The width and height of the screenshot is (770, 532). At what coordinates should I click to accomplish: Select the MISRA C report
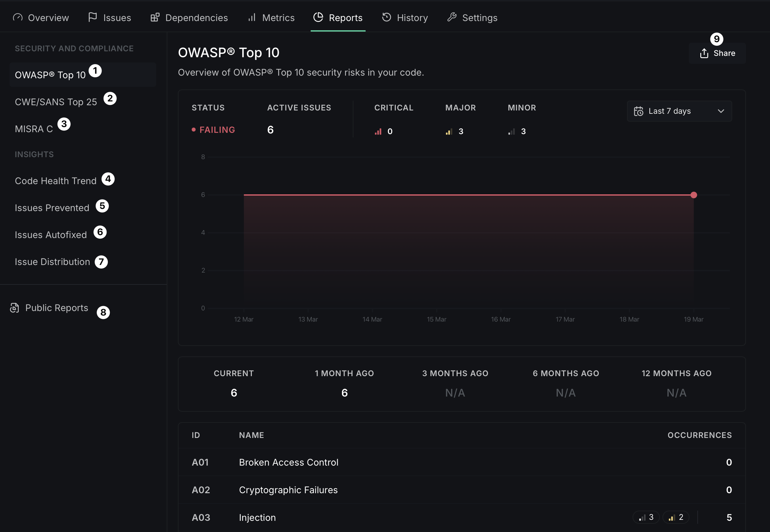pyautogui.click(x=34, y=129)
